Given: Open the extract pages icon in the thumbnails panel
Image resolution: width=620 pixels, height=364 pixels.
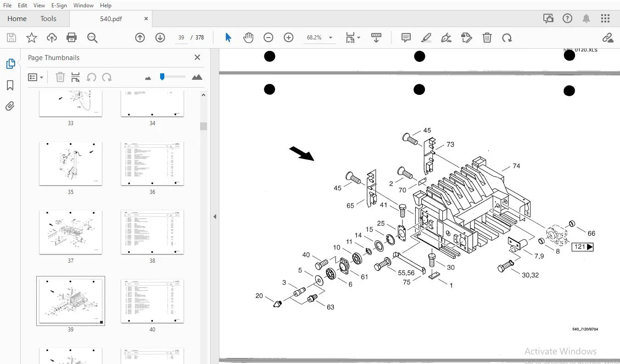Looking at the screenshot, I should tap(76, 77).
